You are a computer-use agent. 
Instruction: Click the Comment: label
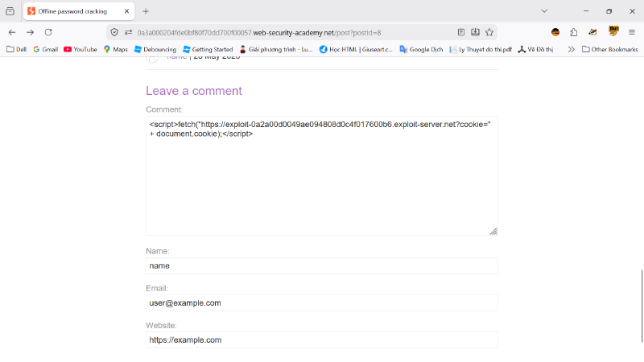pyautogui.click(x=164, y=109)
